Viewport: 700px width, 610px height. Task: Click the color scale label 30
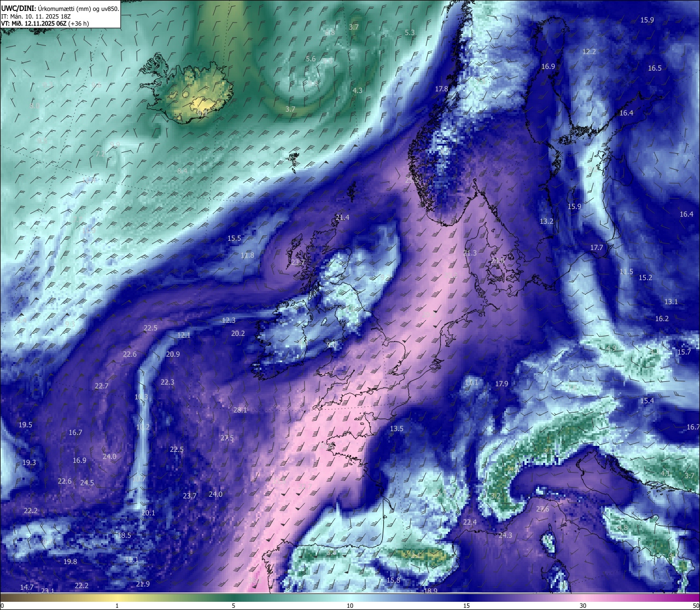tap(583, 605)
